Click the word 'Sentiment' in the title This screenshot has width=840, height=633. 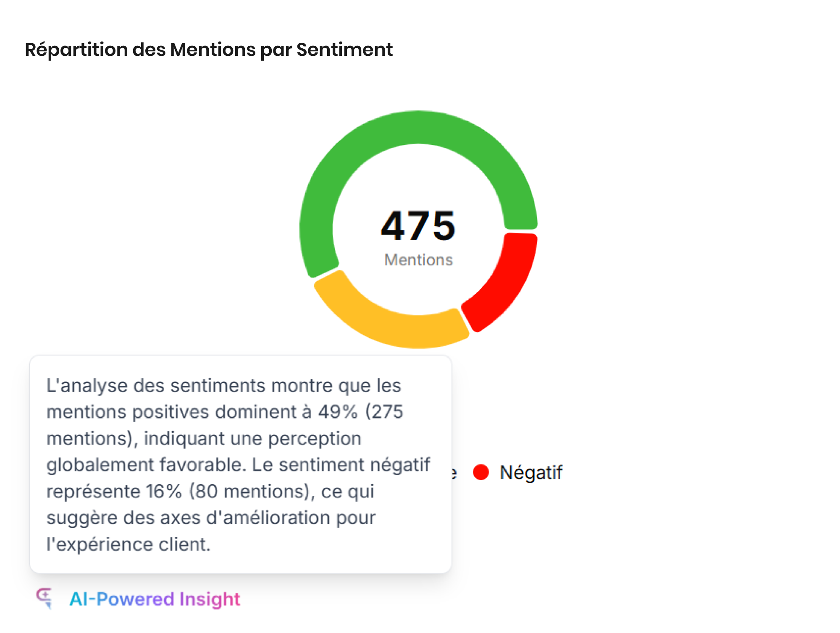344,50
